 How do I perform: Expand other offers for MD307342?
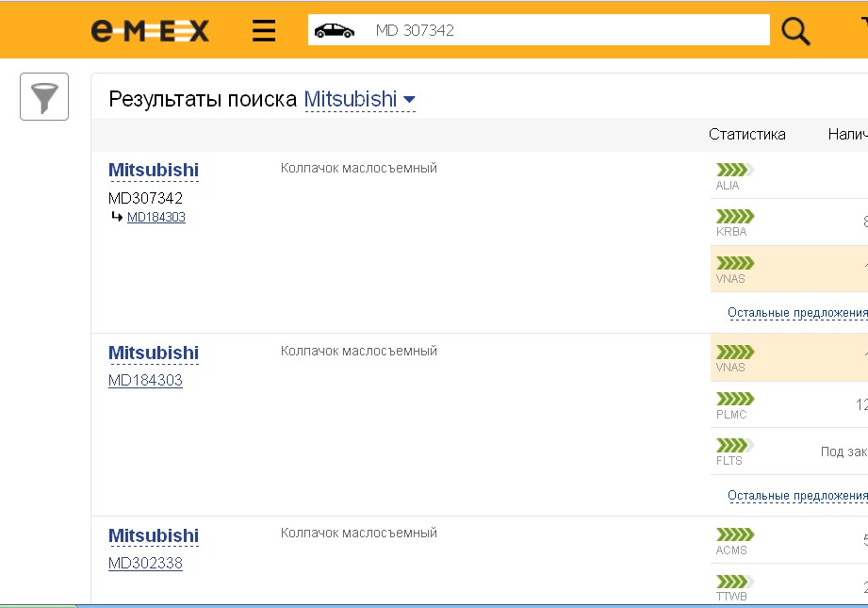pos(796,313)
